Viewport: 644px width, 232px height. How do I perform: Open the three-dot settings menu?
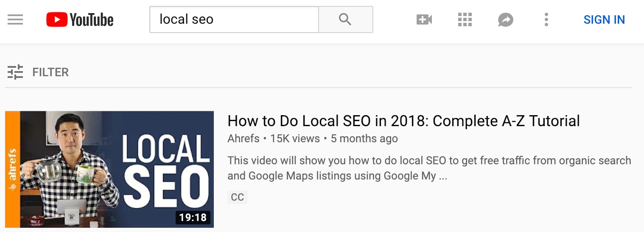[546, 19]
